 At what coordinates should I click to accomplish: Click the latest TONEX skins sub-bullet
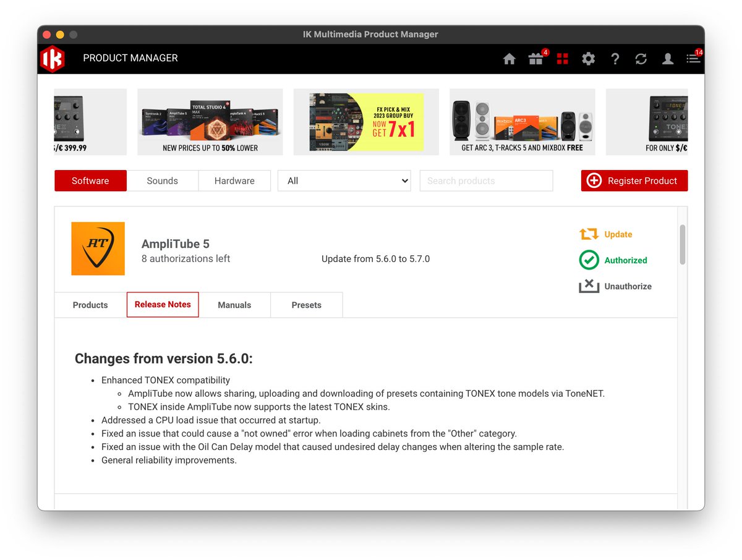(x=259, y=407)
